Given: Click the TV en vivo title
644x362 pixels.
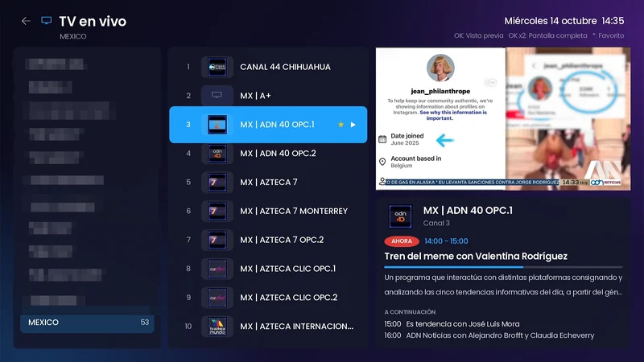Looking at the screenshot, I should pos(93,22).
